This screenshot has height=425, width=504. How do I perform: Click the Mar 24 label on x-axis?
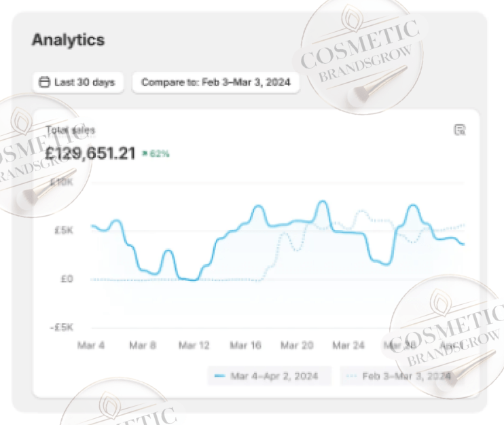[349, 345]
